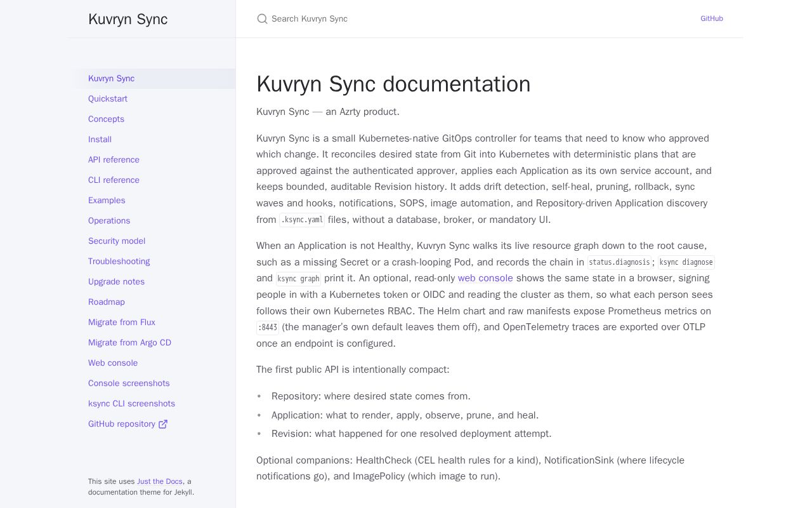Click the Application bullet list item
The height and width of the screenshot is (508, 812).
(x=405, y=415)
